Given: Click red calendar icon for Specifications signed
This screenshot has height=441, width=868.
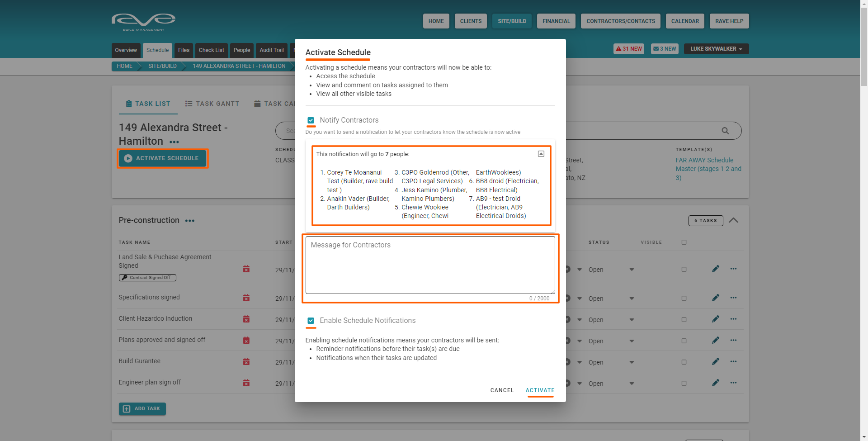Looking at the screenshot, I should (246, 298).
